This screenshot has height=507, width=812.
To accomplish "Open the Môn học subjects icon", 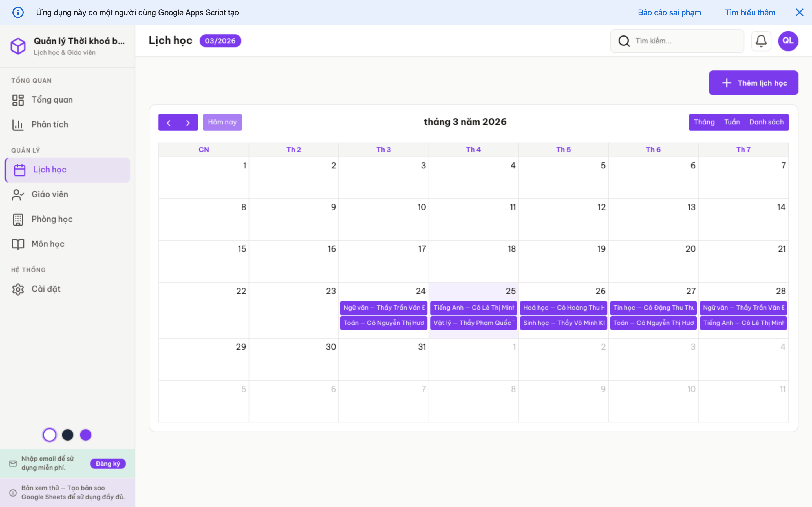I will click(x=18, y=244).
